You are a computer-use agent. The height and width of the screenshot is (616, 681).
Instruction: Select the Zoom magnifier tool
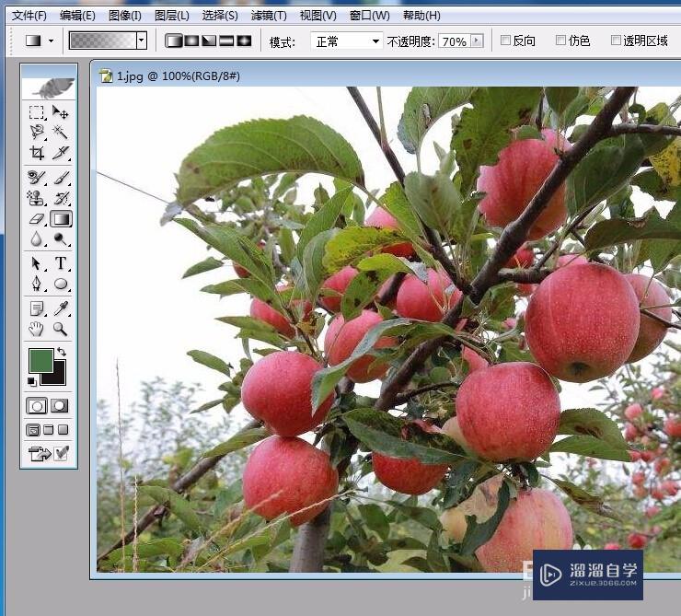[61, 329]
